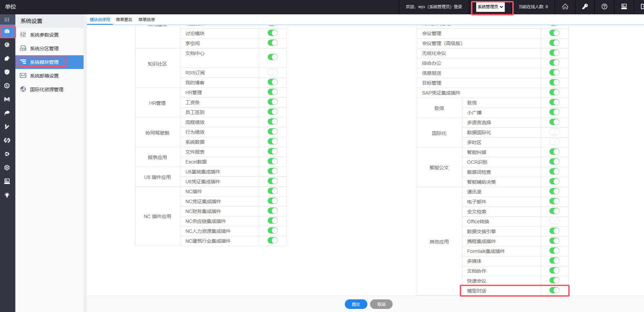
Task: Click the code slash icon in sidebar
Action: pyautogui.click(x=7, y=140)
